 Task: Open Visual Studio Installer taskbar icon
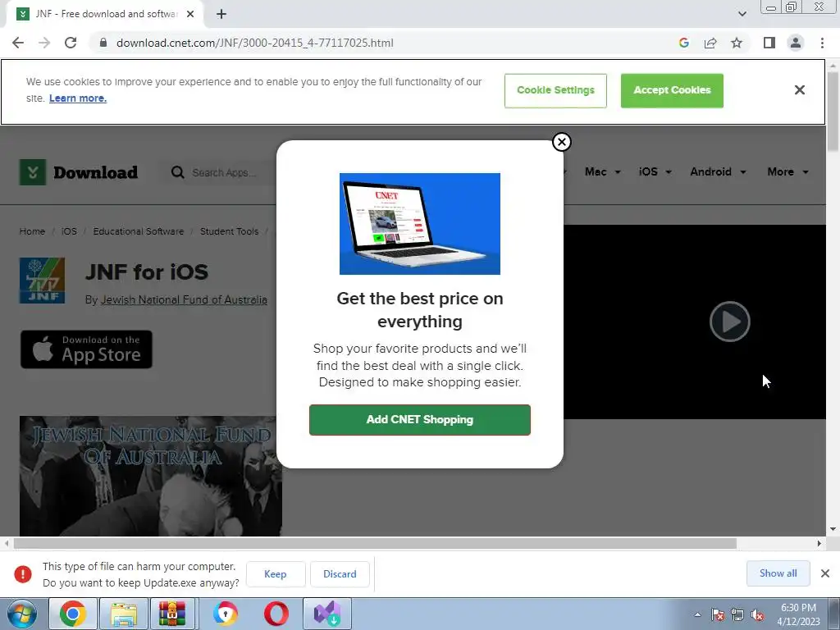pyautogui.click(x=327, y=614)
